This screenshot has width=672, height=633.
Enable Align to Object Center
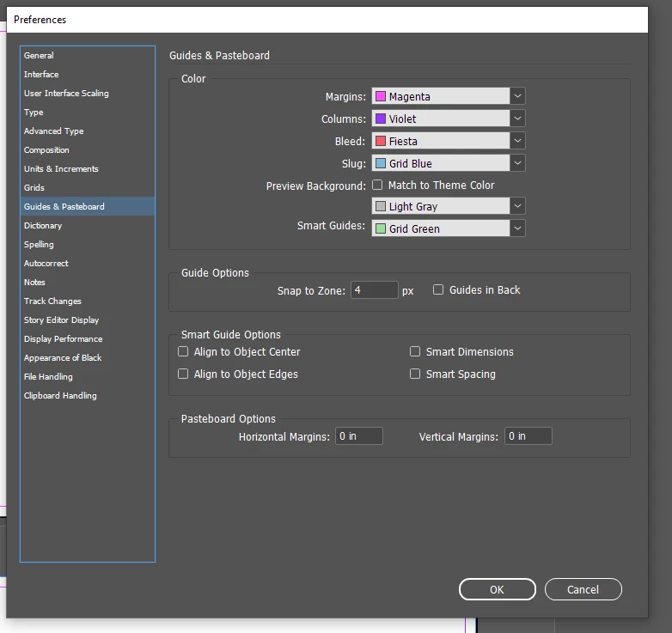(x=183, y=351)
